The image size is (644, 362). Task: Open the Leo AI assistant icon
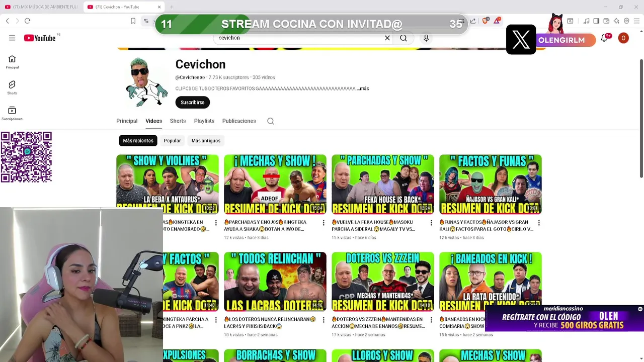616,21
